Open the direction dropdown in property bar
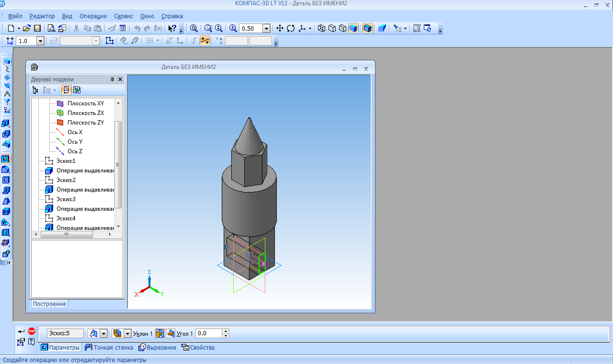 (x=103, y=333)
